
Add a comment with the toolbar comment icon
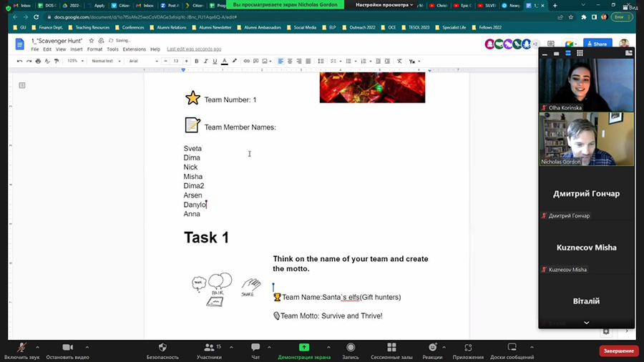pos(256,61)
